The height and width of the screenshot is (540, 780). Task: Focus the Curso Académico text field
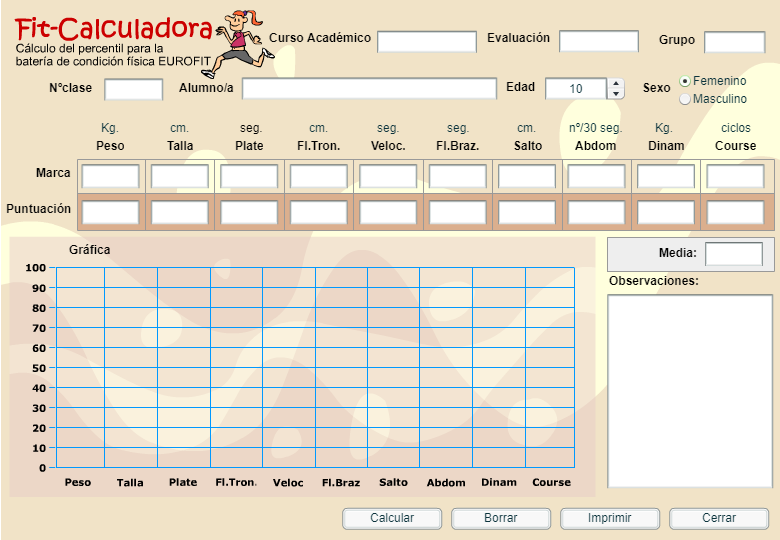427,41
